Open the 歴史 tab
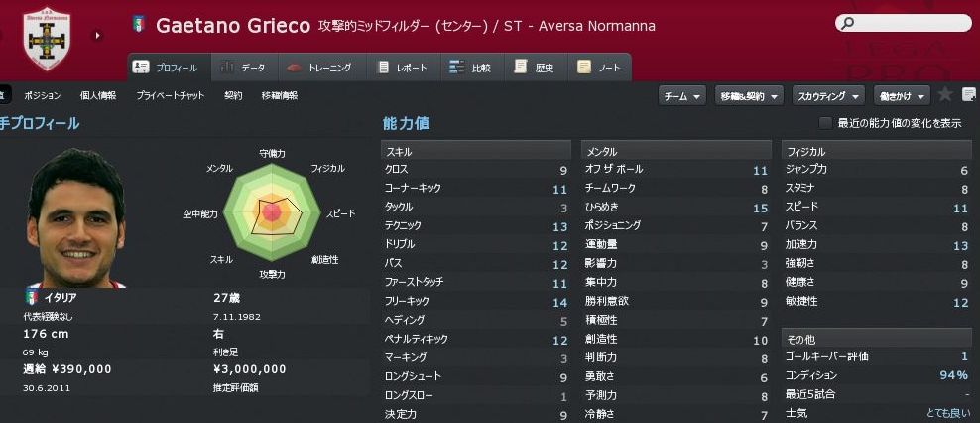The width and height of the screenshot is (980, 423). point(535,68)
